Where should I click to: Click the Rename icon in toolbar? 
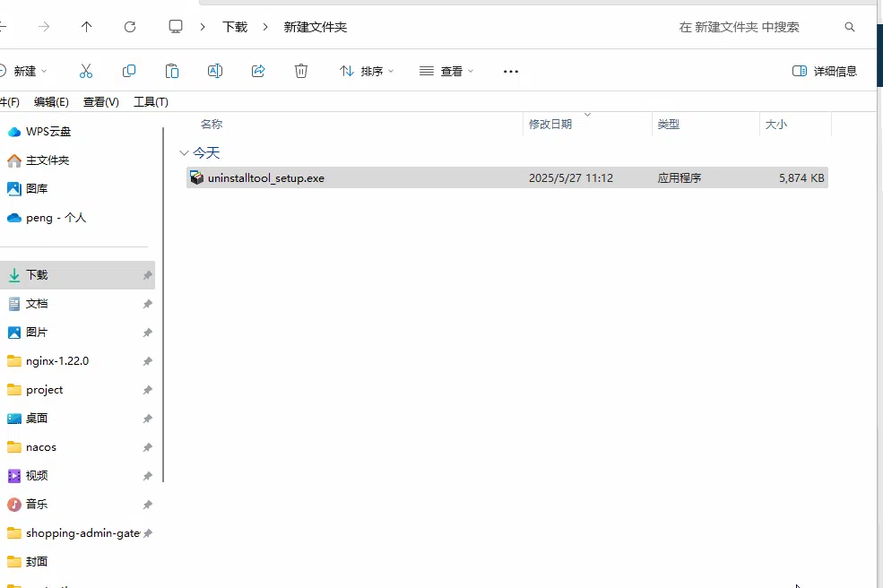215,71
